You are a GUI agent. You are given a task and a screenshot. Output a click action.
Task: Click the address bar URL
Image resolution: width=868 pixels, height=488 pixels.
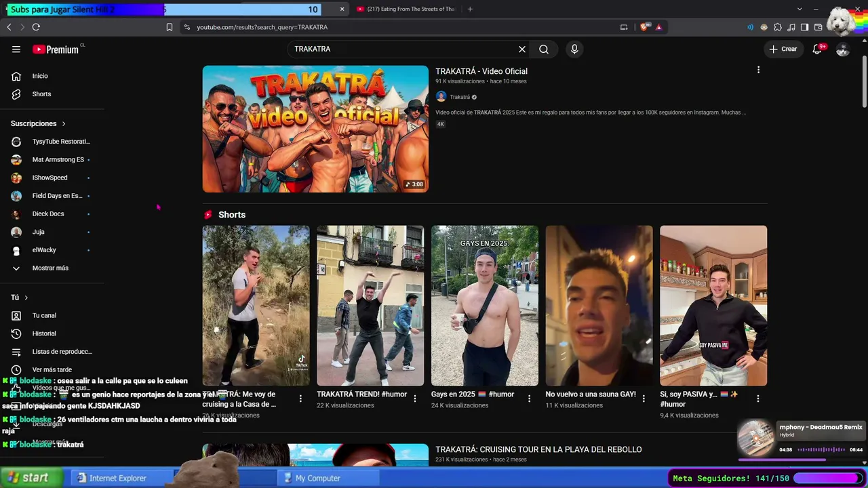(262, 27)
